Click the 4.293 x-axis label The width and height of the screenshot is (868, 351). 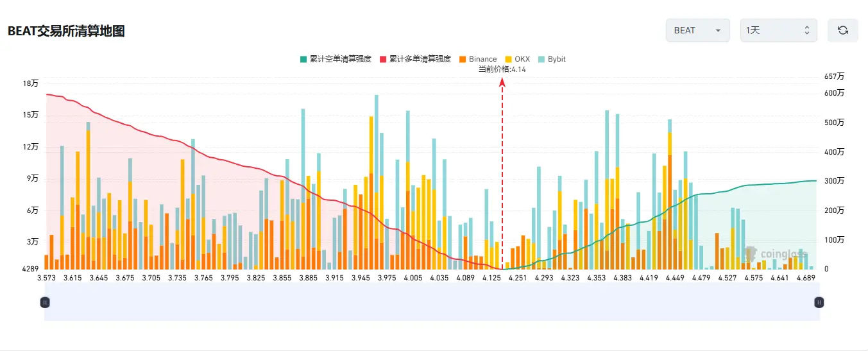click(544, 278)
